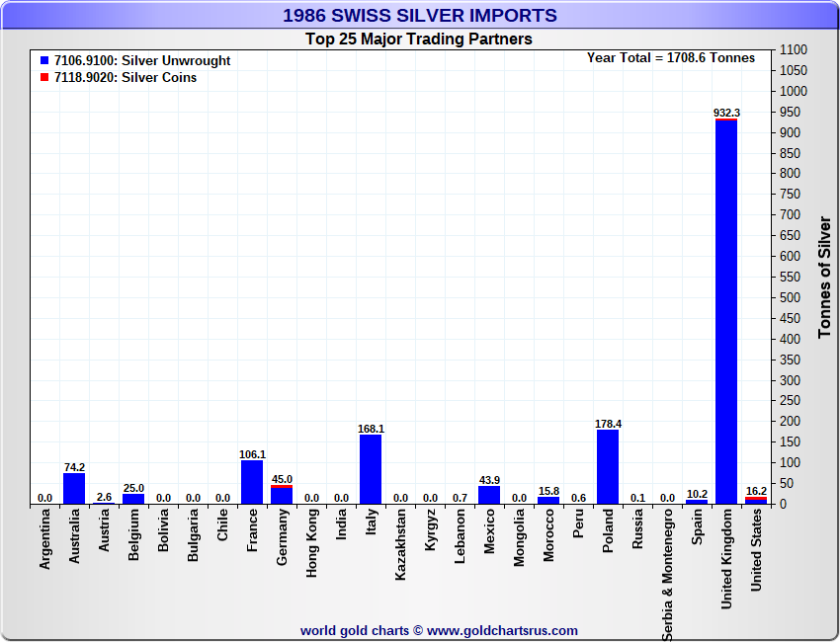Screen dimensions: 840x642
Task: Click the United Kingdom bar
Action: click(x=726, y=312)
